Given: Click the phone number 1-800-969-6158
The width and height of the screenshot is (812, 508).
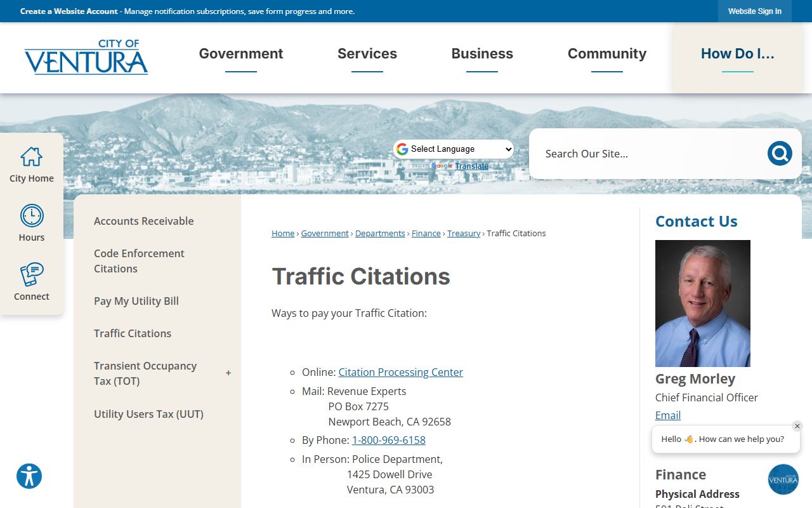Looking at the screenshot, I should [389, 440].
